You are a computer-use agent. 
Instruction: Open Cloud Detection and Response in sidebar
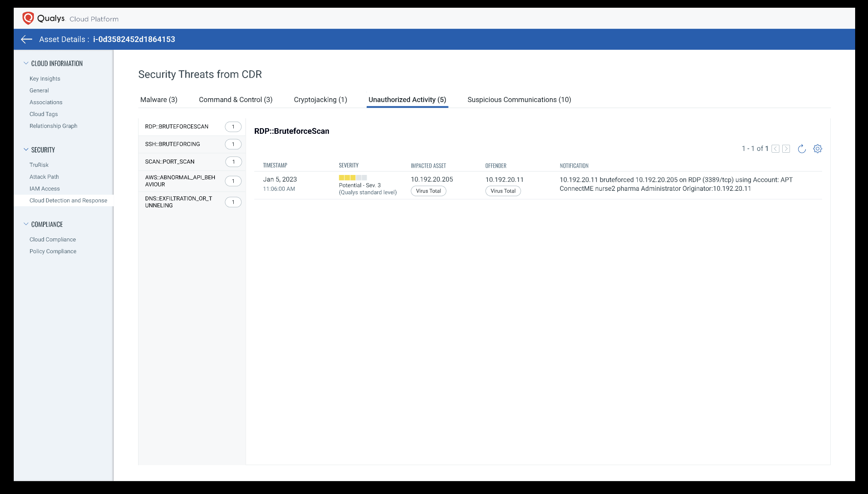(x=68, y=200)
